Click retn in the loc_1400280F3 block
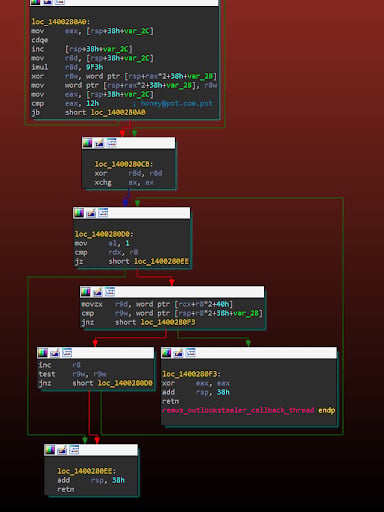 tap(170, 401)
